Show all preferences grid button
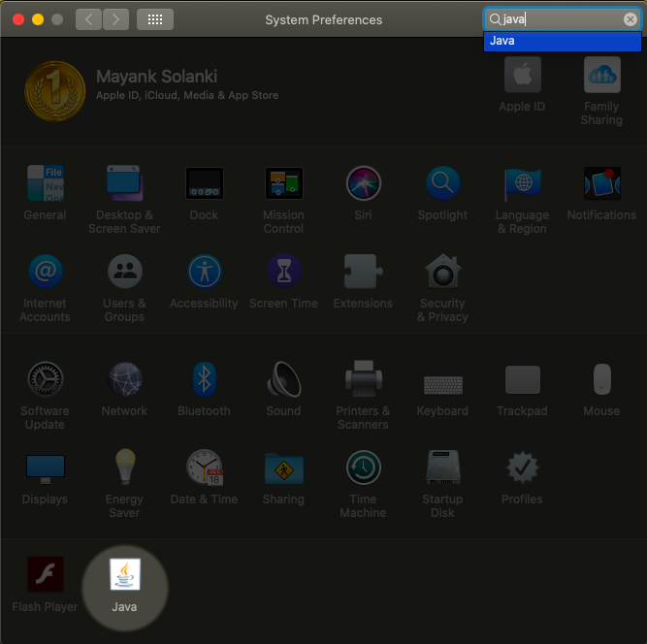 155,19
